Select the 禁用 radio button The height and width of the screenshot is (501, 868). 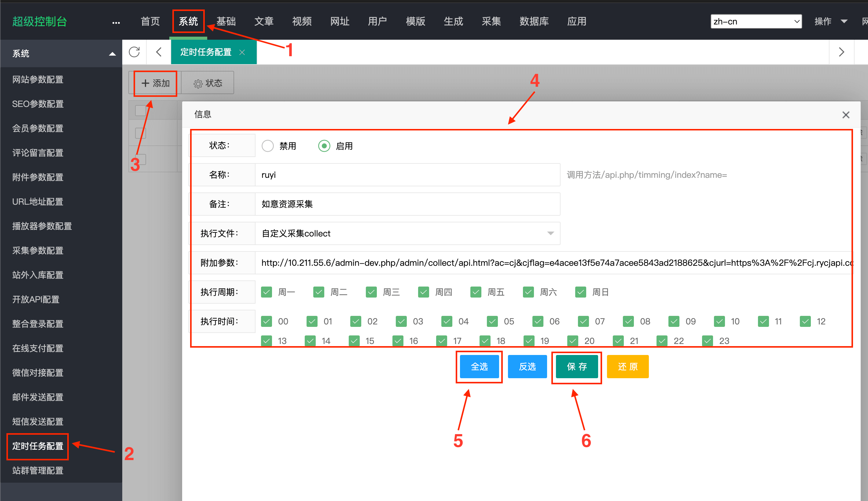point(267,146)
